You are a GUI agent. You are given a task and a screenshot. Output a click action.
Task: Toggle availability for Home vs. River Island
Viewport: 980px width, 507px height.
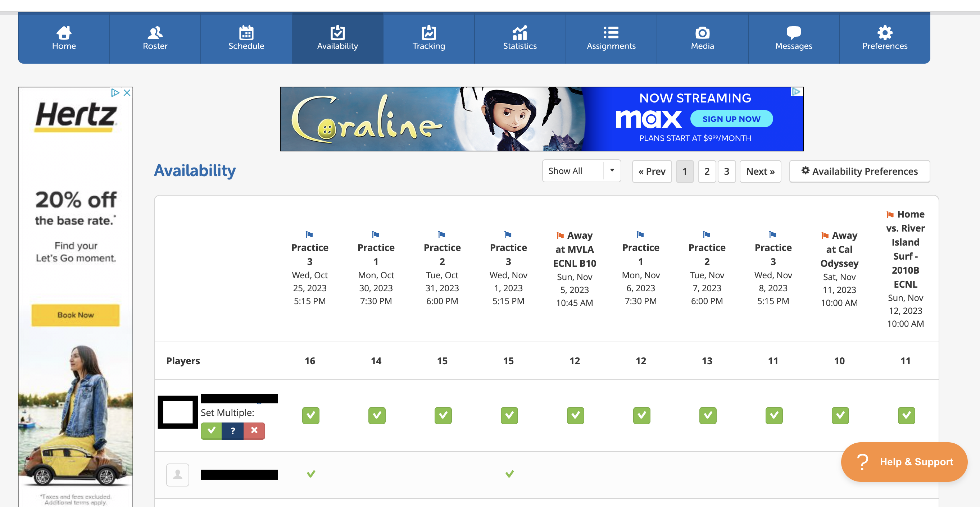[906, 415]
